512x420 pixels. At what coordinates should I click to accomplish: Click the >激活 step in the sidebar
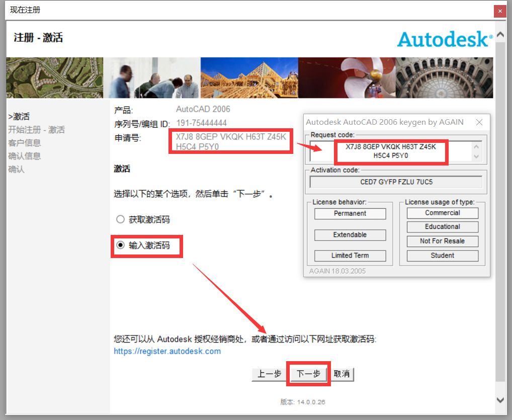(19, 117)
